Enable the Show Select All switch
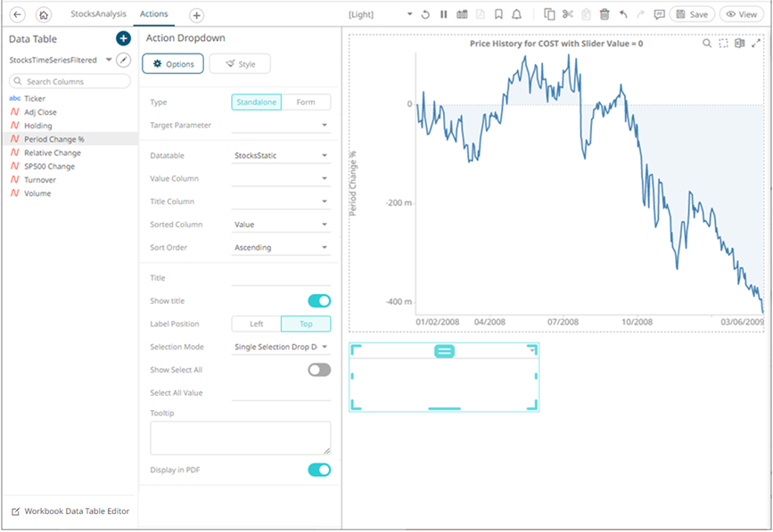773x532 pixels. pos(318,370)
